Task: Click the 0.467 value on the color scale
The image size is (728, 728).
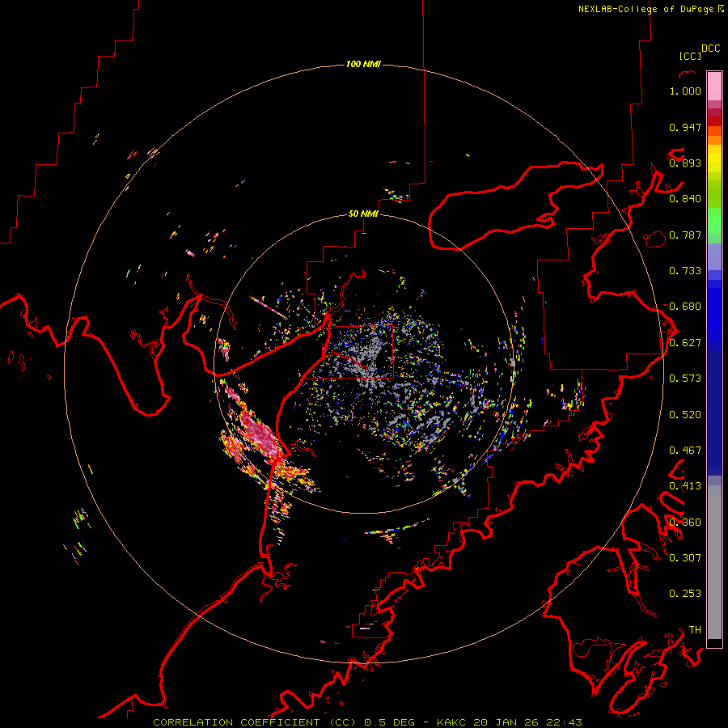Action: click(685, 451)
